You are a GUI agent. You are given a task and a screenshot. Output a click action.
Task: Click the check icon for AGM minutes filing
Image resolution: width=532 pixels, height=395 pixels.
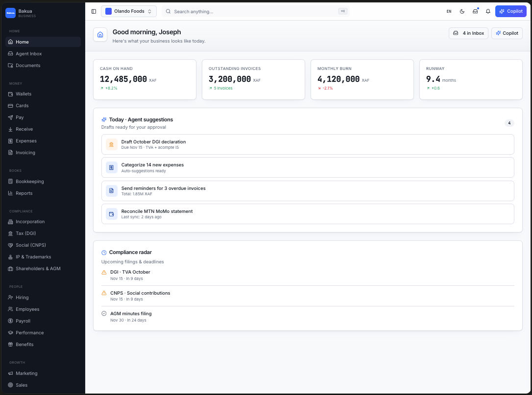pos(104,314)
